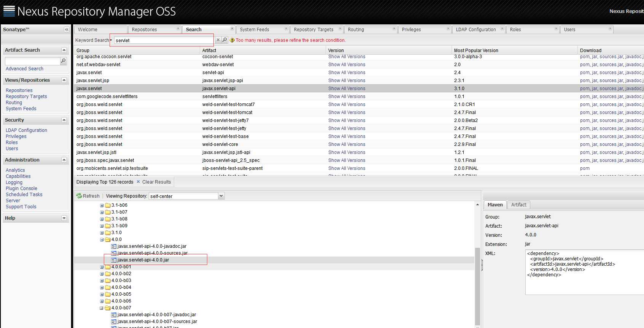
Task: Expand the 3.1-b06 folder
Action: pyautogui.click(x=102, y=205)
